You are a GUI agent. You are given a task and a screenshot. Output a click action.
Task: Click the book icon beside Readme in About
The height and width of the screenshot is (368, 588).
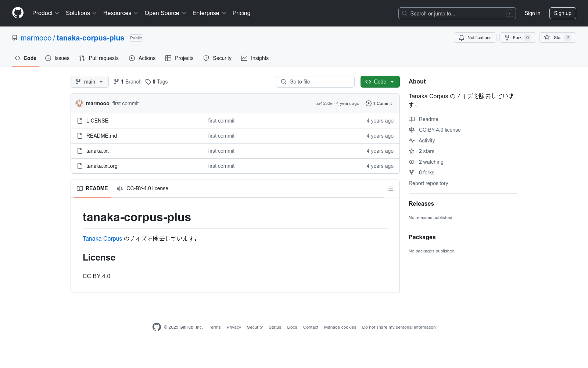click(x=412, y=119)
